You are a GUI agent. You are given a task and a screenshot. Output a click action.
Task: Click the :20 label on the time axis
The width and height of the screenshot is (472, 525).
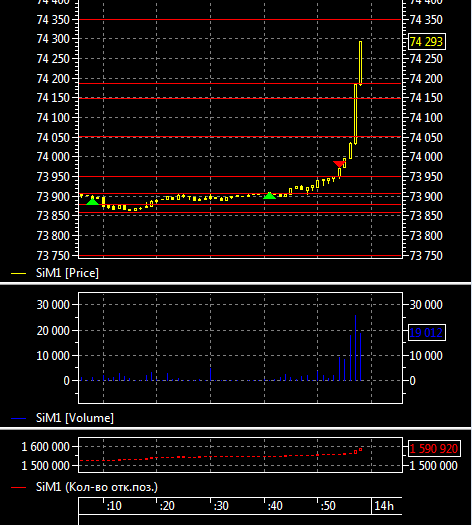point(167,506)
